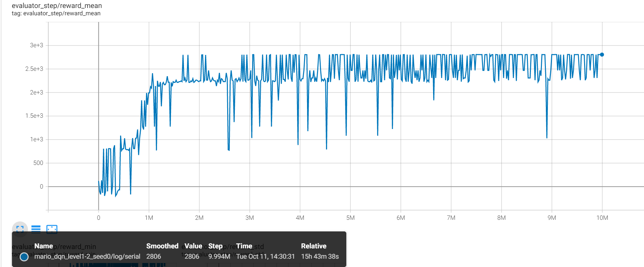This screenshot has width=644, height=267.
Task: Click the Name column header in tooltip
Action: click(x=44, y=246)
